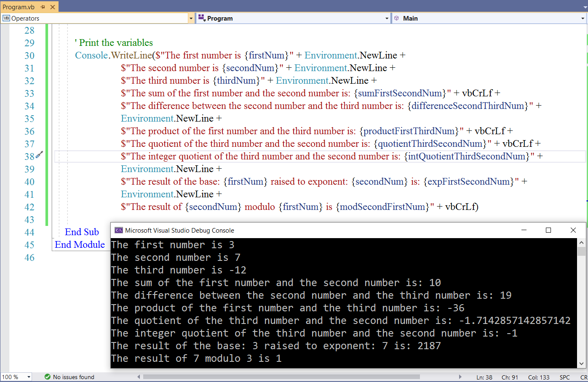Open the zoom level 100 % dropdown
The image size is (588, 382).
coord(29,377)
